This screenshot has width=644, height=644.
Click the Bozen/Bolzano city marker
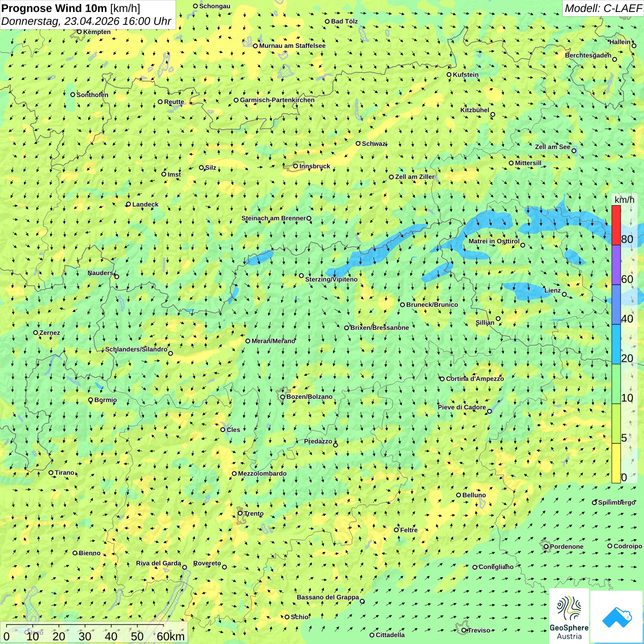282,397
